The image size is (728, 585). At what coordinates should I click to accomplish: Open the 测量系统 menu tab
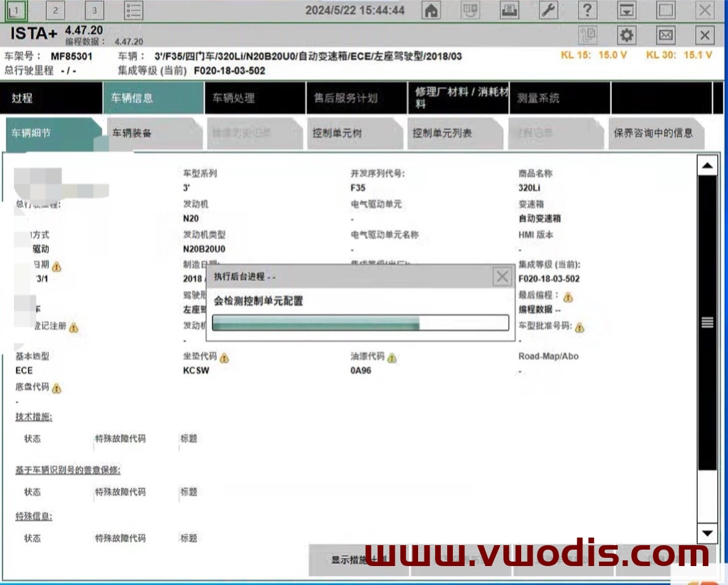560,98
